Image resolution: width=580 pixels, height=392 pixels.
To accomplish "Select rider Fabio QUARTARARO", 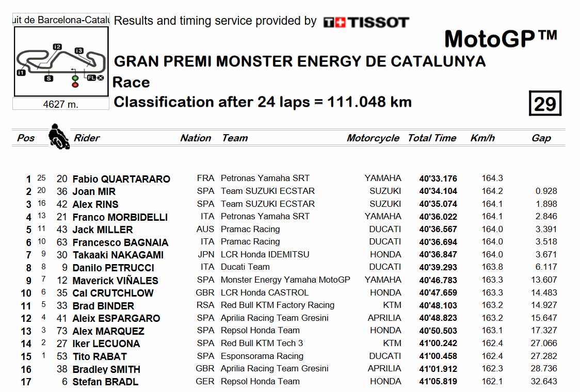I will pos(121,179).
